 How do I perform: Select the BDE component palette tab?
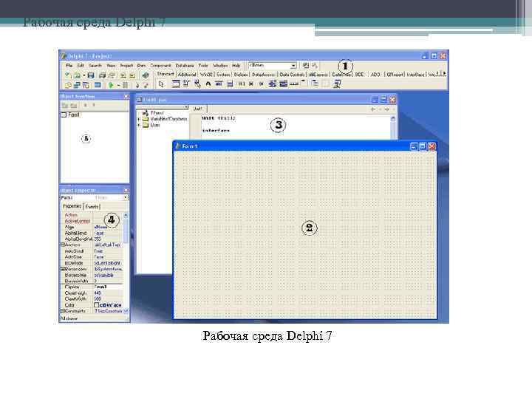pyautogui.click(x=359, y=75)
